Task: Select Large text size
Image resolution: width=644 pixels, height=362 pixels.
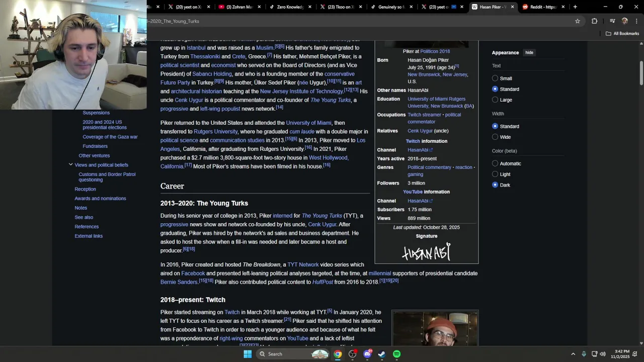Action: coord(495,100)
